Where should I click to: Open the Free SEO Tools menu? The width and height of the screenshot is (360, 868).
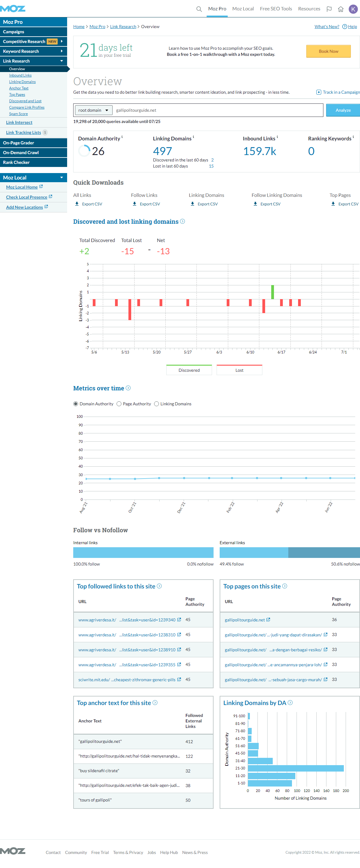click(x=275, y=9)
